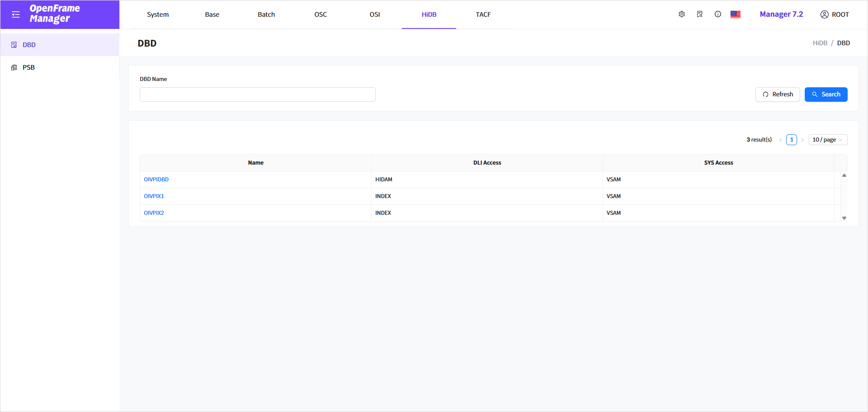
Task: Change language using the US flag icon
Action: coord(736,14)
